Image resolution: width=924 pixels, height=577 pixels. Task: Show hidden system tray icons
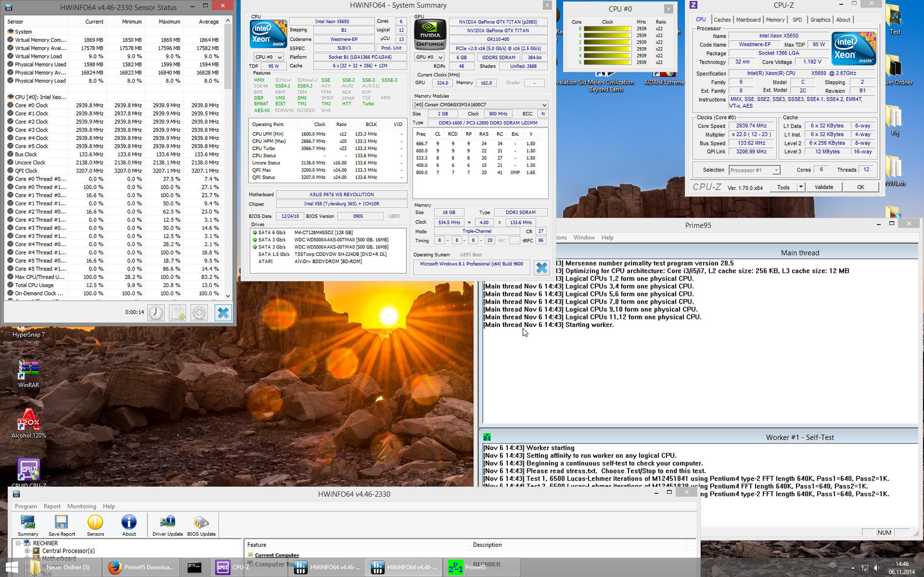853,568
